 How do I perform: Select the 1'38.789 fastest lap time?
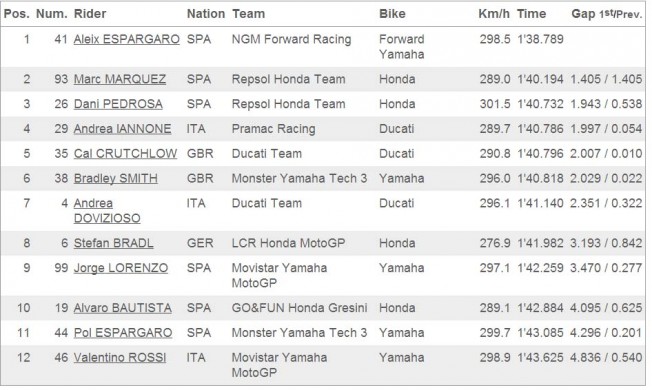point(540,39)
